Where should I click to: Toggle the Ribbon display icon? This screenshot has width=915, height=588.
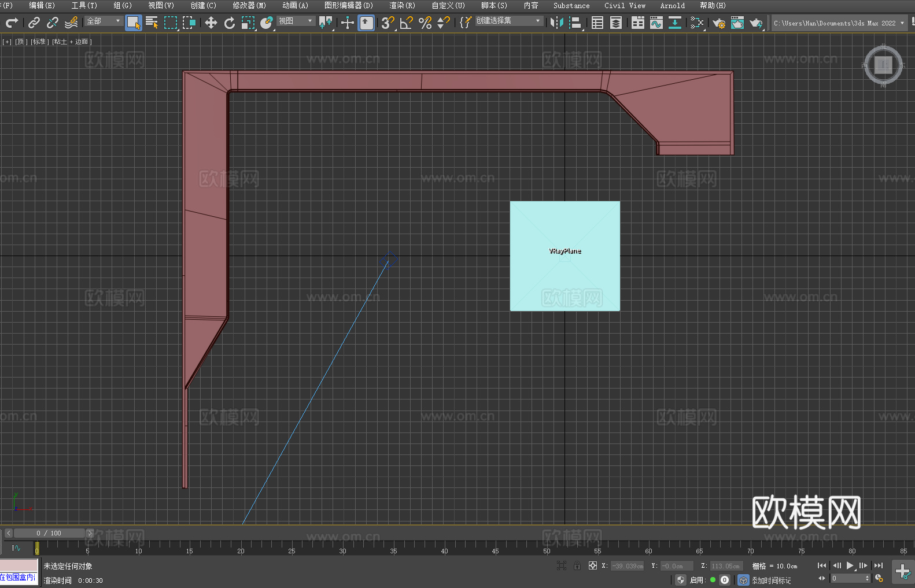(638, 23)
